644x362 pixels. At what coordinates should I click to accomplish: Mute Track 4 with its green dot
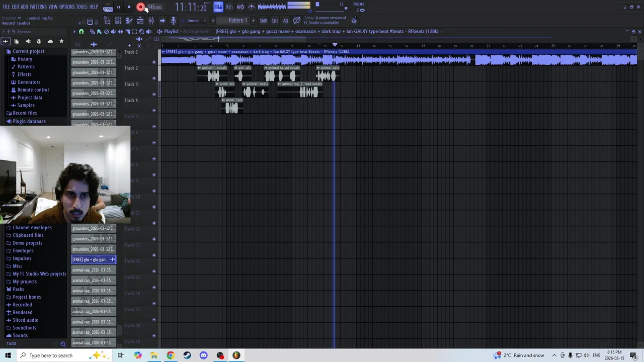[x=154, y=111]
